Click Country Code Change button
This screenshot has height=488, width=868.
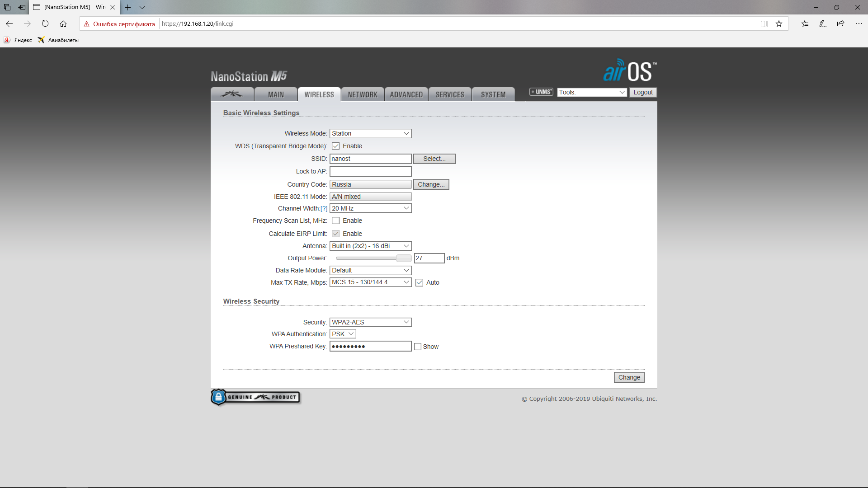[x=431, y=184]
